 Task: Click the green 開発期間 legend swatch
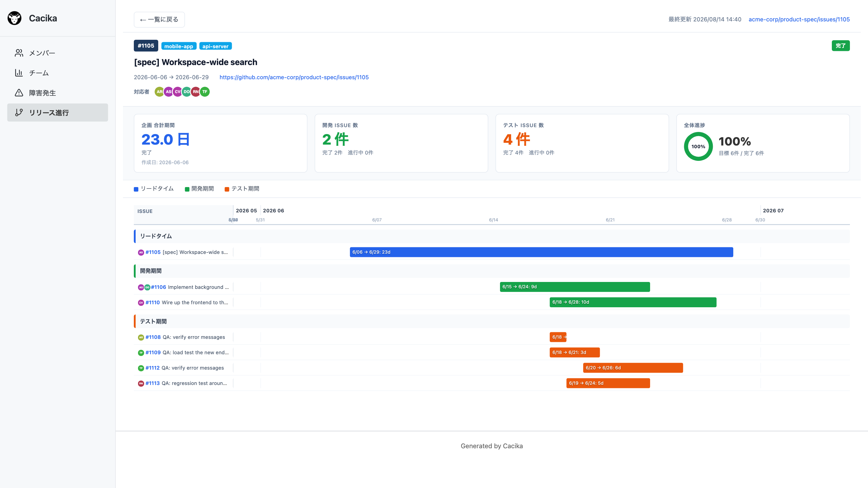pos(187,189)
